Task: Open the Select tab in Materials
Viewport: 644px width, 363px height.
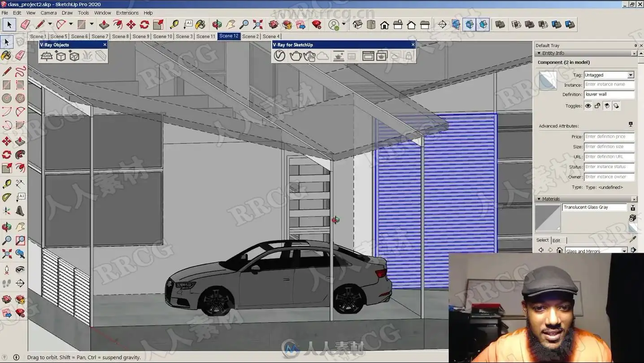Action: pos(542,240)
